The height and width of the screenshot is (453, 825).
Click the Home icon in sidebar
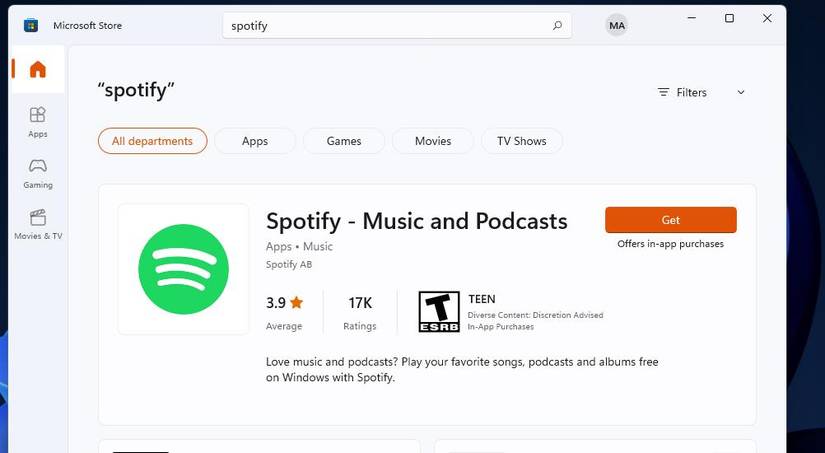[x=37, y=69]
